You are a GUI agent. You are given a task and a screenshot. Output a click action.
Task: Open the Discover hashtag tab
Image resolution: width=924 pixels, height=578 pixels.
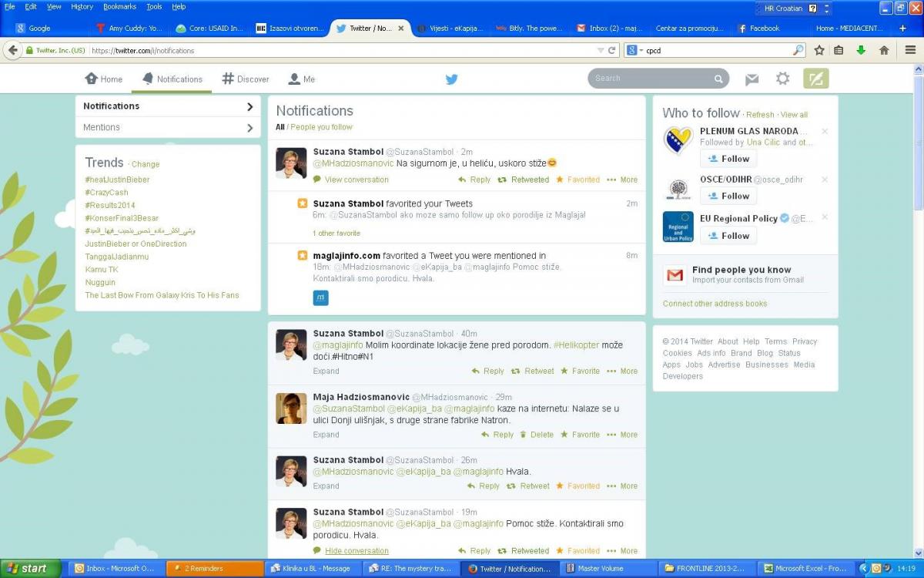pos(246,79)
